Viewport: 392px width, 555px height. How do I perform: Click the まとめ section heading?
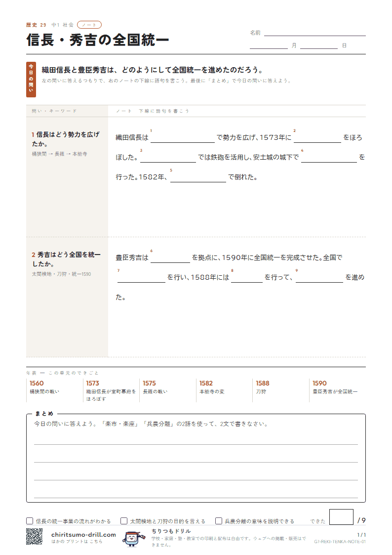coord(44,414)
